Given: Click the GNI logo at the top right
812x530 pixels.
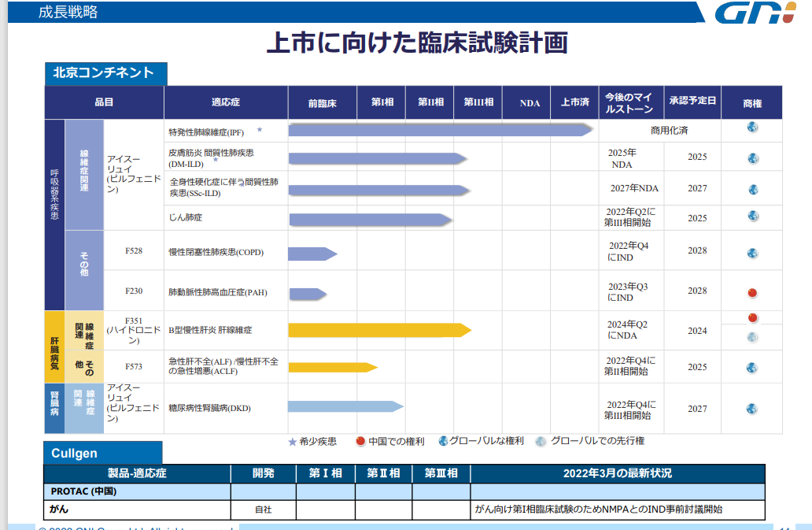Looking at the screenshot, I should [758, 11].
